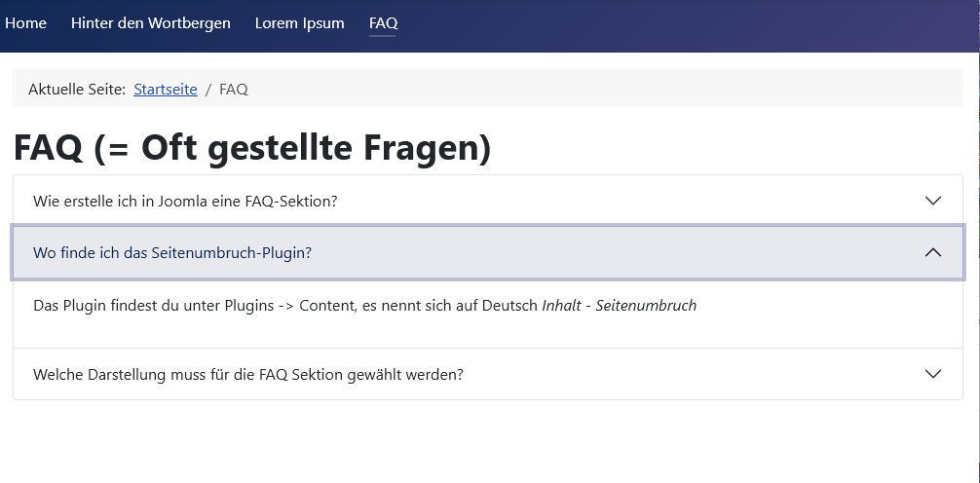Click the empty area of the dark navigation bar

682,25
